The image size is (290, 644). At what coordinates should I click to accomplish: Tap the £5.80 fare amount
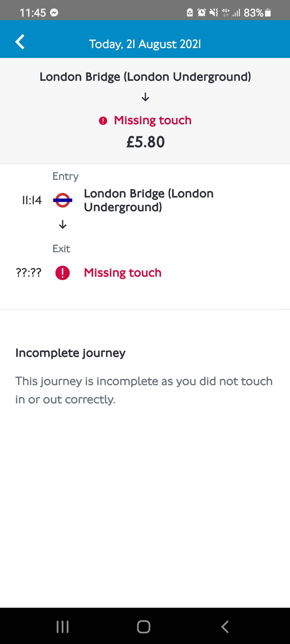coord(145,142)
